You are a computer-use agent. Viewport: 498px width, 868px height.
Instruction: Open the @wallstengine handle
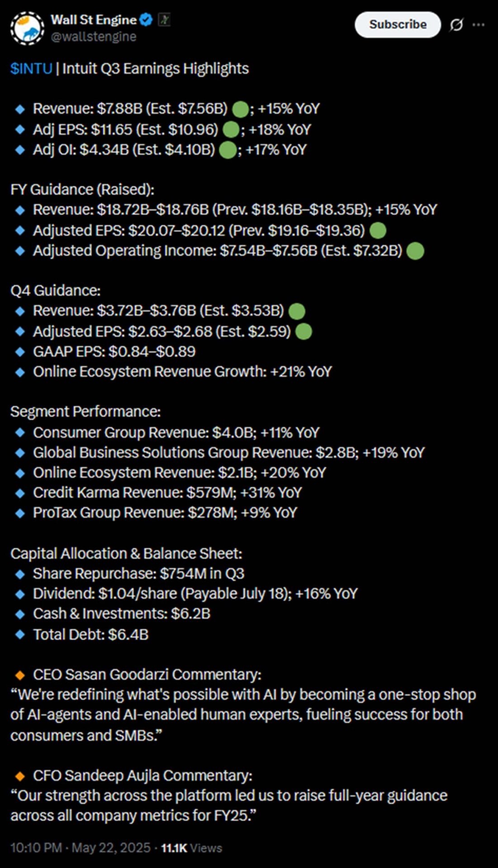coord(94,37)
